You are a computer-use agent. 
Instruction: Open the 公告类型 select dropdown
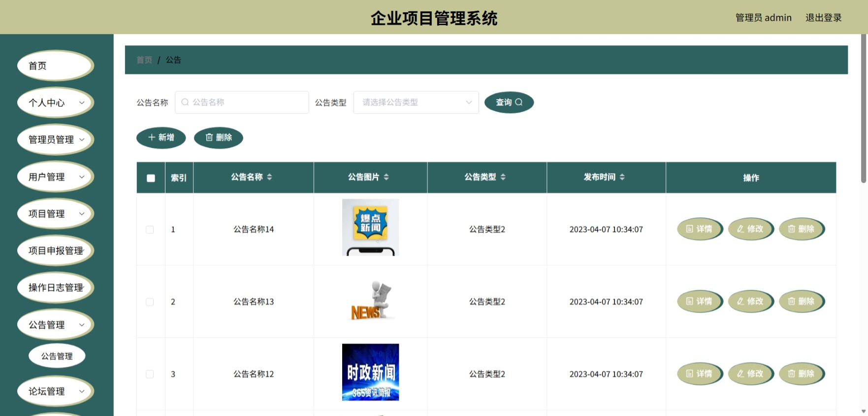click(416, 102)
